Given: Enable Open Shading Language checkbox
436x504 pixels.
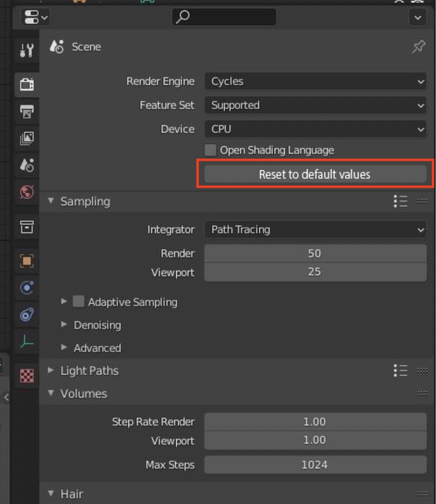Looking at the screenshot, I should [x=211, y=150].
